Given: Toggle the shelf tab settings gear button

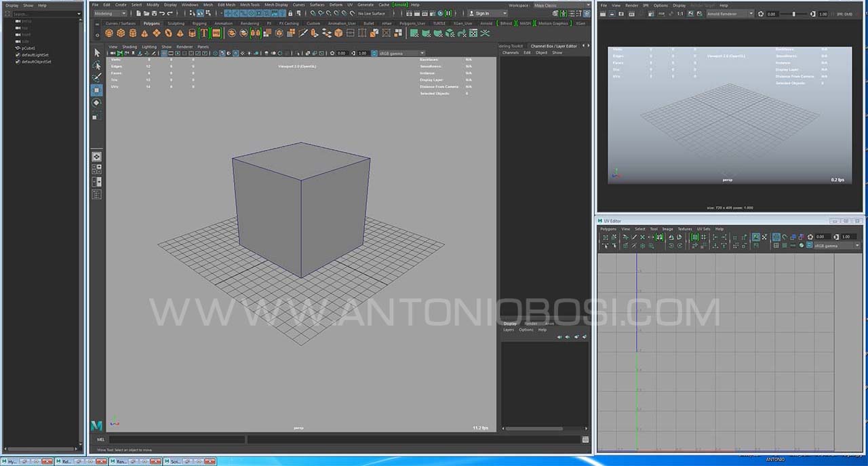Looking at the screenshot, I should [x=97, y=35].
